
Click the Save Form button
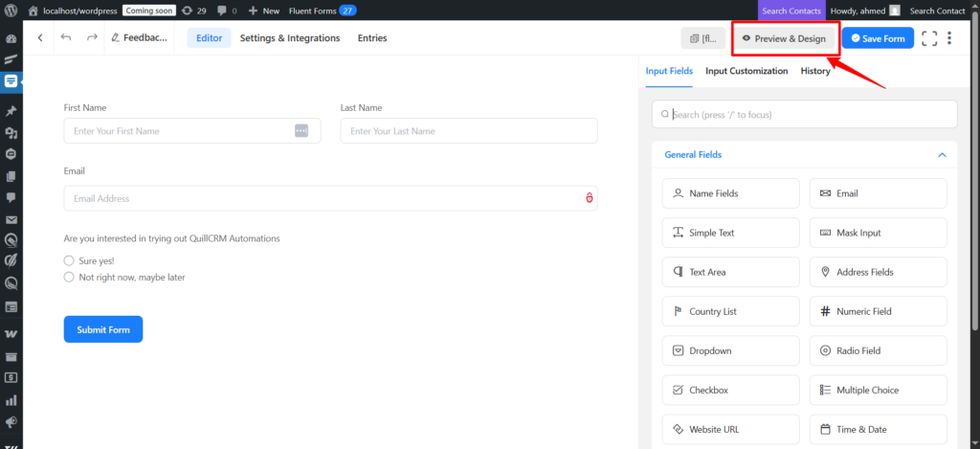(878, 38)
